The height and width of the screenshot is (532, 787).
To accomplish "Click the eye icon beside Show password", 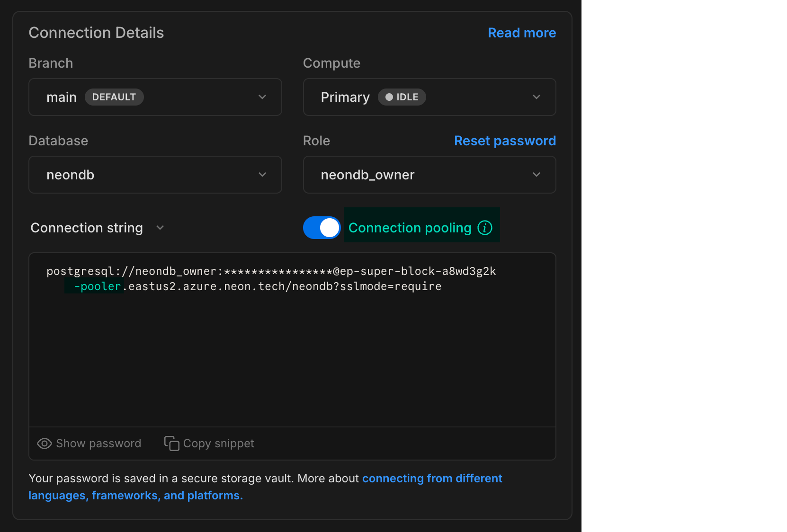I will tap(45, 443).
